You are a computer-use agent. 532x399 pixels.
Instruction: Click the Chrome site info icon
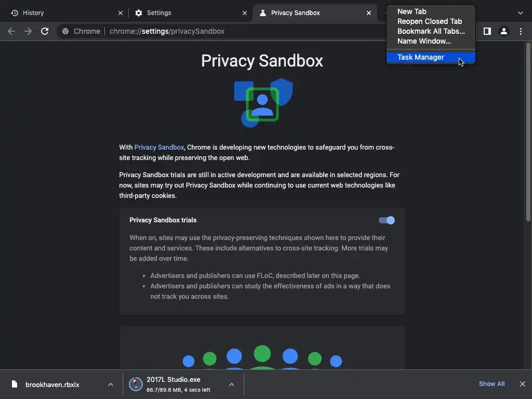(x=65, y=31)
